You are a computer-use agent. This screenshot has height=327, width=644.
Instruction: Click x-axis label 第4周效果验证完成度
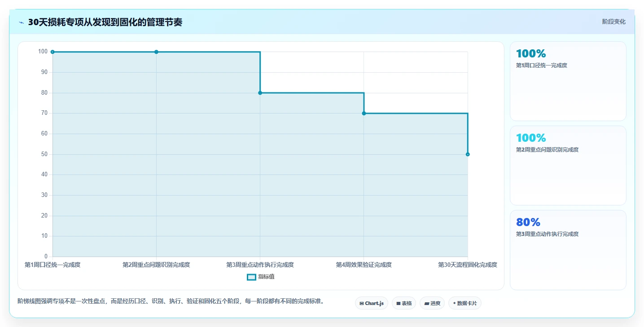(364, 265)
